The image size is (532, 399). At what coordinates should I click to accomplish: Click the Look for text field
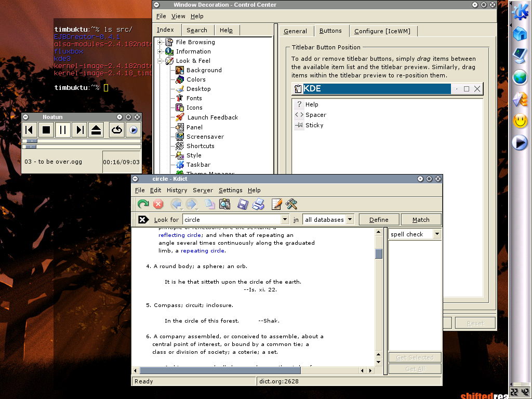pyautogui.click(x=232, y=220)
